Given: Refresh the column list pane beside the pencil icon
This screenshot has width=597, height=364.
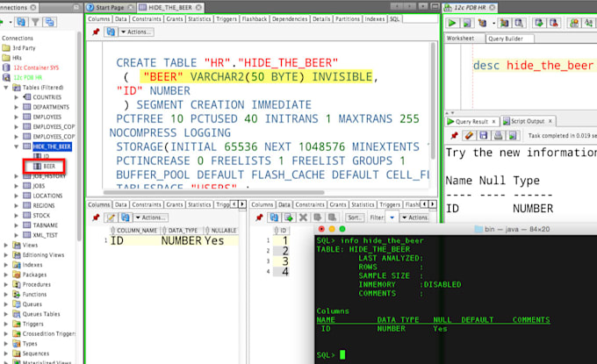Looking at the screenshot, I should tap(126, 218).
